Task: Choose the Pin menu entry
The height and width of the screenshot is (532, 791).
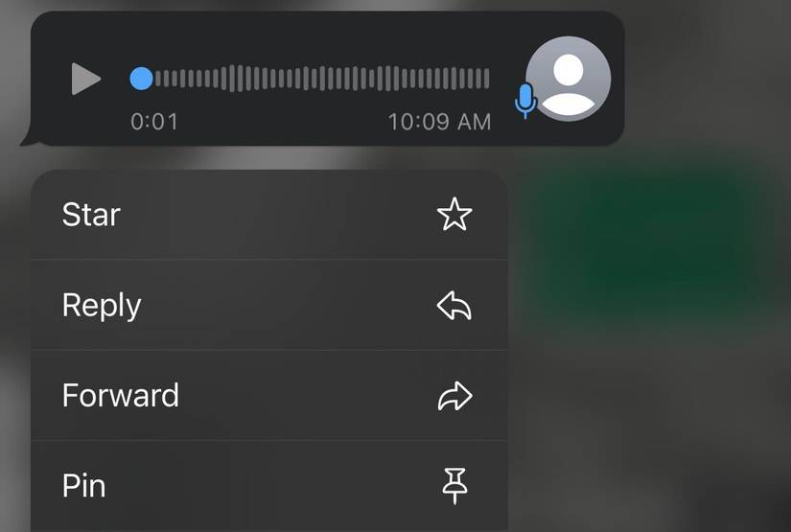Action: pyautogui.click(x=268, y=486)
